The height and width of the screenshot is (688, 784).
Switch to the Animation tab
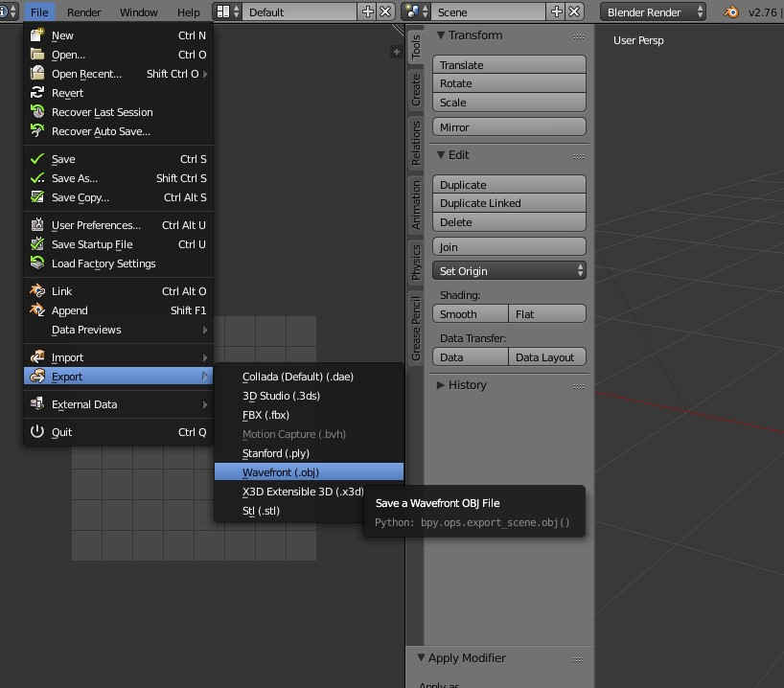[x=416, y=205]
